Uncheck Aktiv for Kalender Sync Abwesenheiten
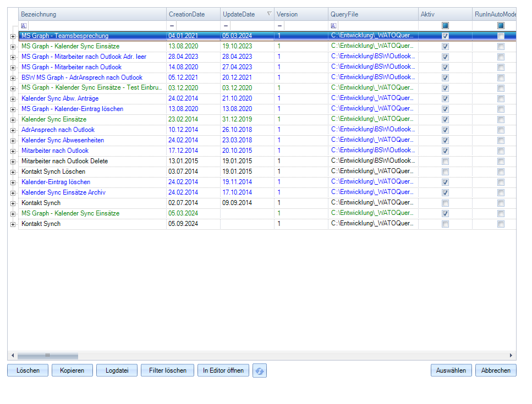This screenshot has height=404, width=532. (x=445, y=141)
